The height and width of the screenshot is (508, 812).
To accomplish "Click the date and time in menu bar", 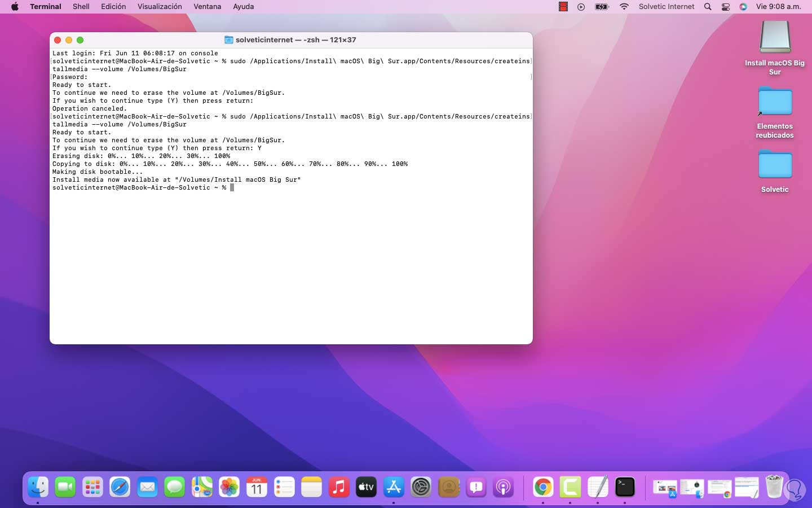I will (778, 7).
